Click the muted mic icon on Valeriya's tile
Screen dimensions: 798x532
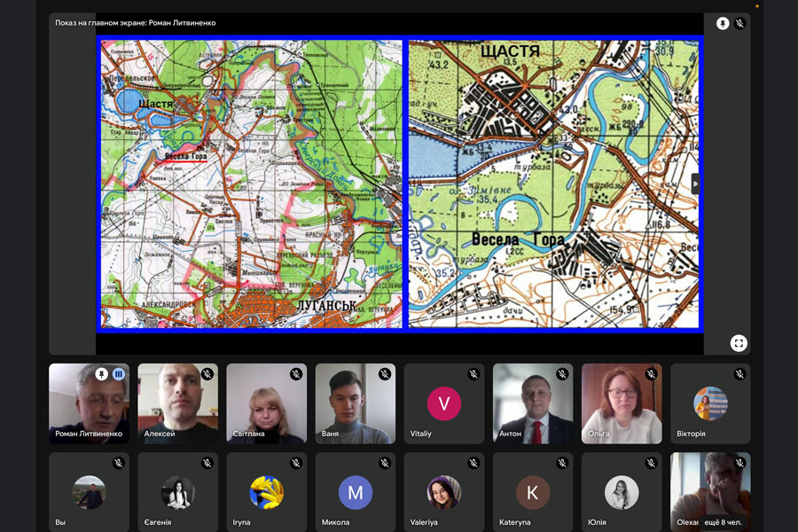(x=473, y=463)
